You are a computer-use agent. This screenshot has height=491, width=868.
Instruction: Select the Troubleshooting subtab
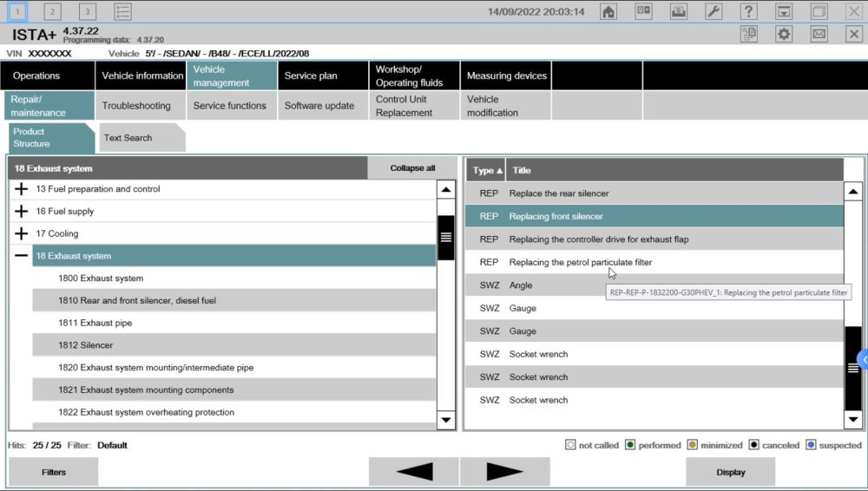point(141,106)
